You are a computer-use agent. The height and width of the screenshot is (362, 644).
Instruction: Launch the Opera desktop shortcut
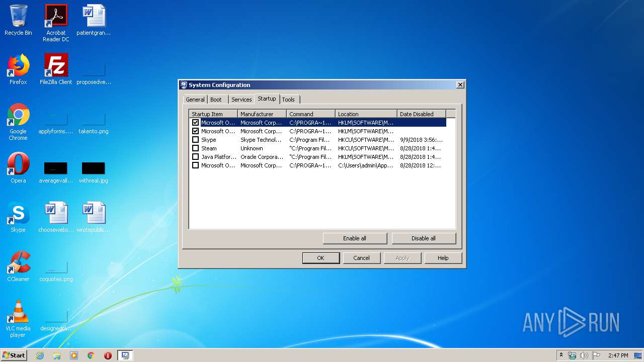click(x=18, y=168)
